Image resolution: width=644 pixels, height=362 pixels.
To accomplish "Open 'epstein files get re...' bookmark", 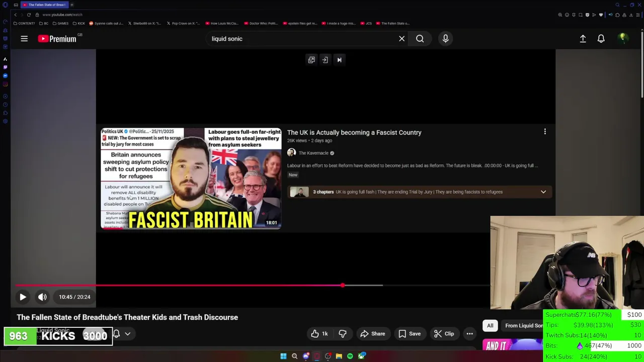I will 300,23.
